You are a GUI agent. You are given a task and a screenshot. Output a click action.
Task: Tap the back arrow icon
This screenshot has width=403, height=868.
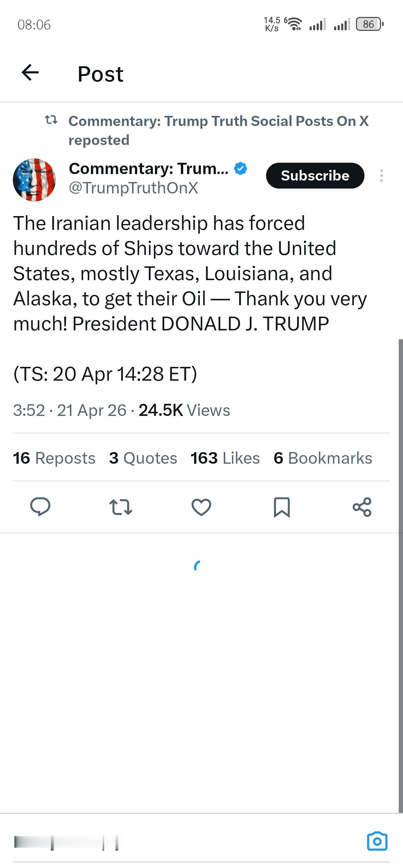30,72
